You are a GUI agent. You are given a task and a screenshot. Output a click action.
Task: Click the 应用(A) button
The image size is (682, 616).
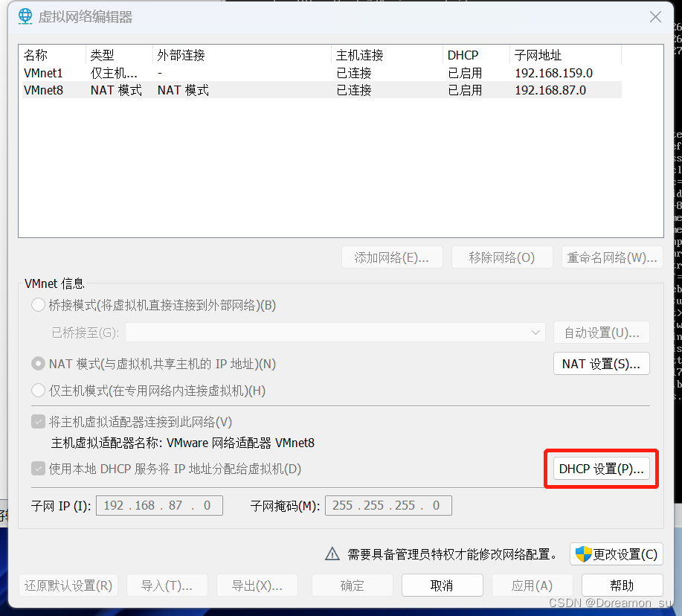533,585
